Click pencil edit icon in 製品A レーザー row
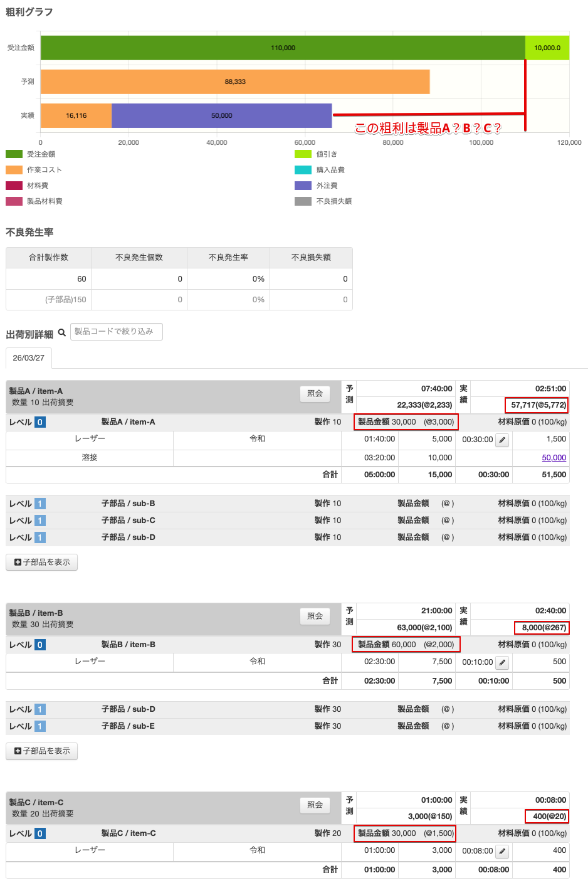This screenshot has width=588, height=883. [502, 440]
